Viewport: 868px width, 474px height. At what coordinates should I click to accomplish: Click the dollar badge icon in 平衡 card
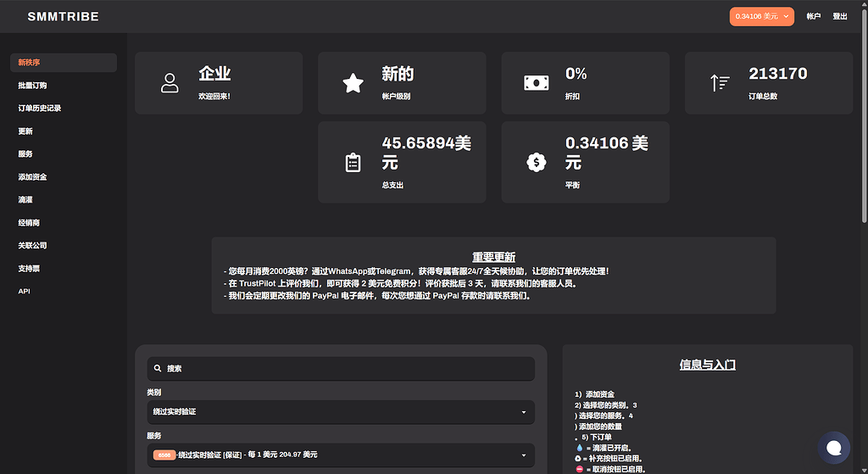(537, 162)
